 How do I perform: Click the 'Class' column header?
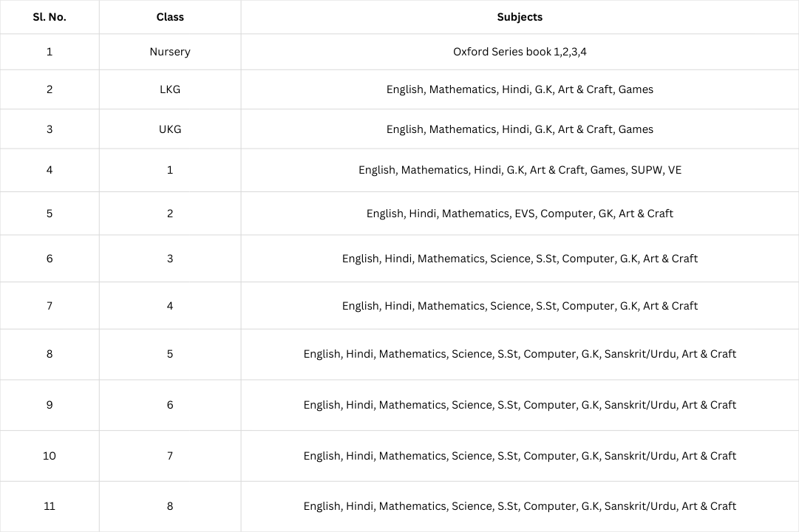(x=170, y=17)
